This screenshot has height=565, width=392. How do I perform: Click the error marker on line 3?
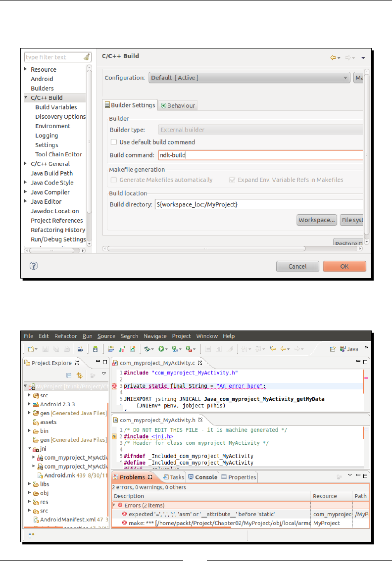[114, 386]
